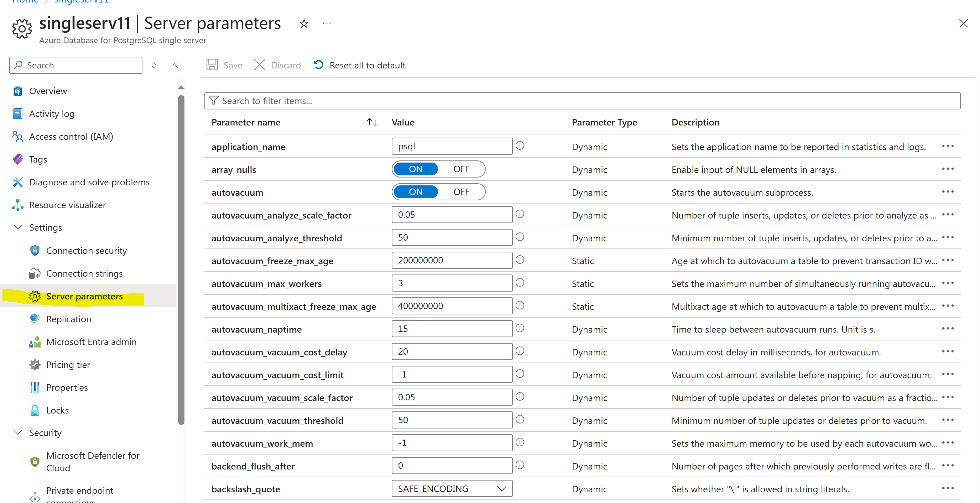Open the Locks settings icon
The image size is (980, 503).
pos(35,410)
